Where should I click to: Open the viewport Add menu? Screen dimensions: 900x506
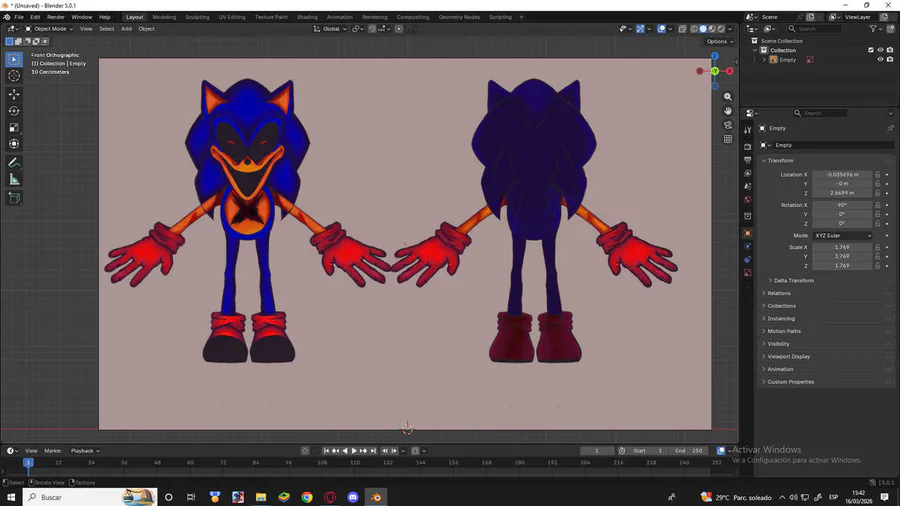click(x=126, y=29)
